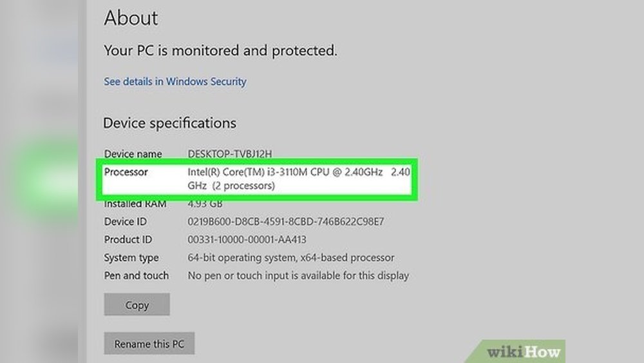Screen dimensions: 644x363
Task: Open the See details in Windows Security link
Action: (x=175, y=82)
